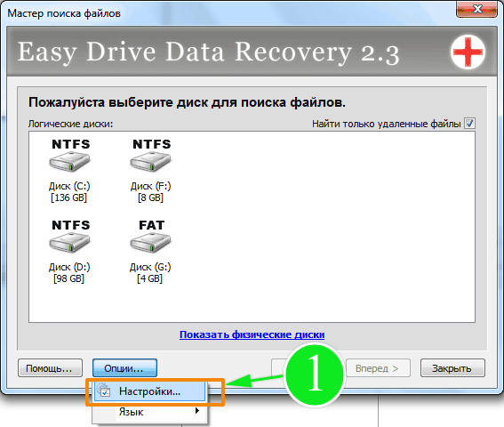Screen dimensions: 504x427
Task: Click the Диск (D:) label
Action: [x=69, y=267]
